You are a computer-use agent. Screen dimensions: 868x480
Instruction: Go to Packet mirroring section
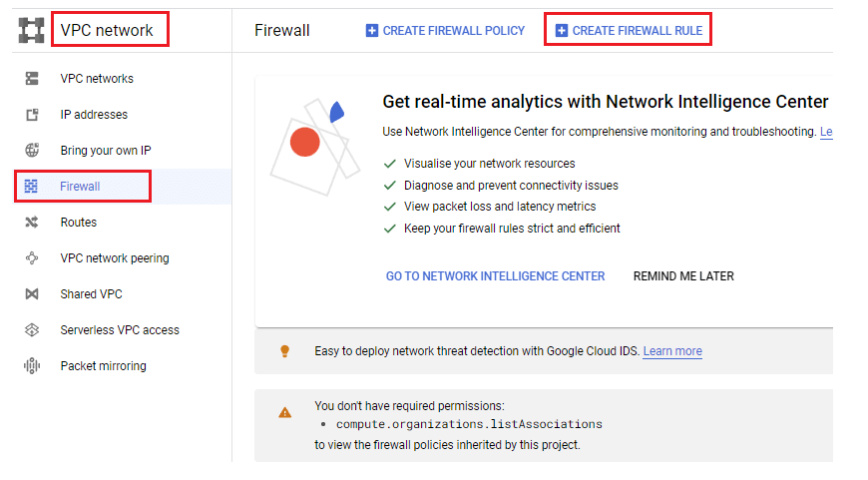coord(103,366)
